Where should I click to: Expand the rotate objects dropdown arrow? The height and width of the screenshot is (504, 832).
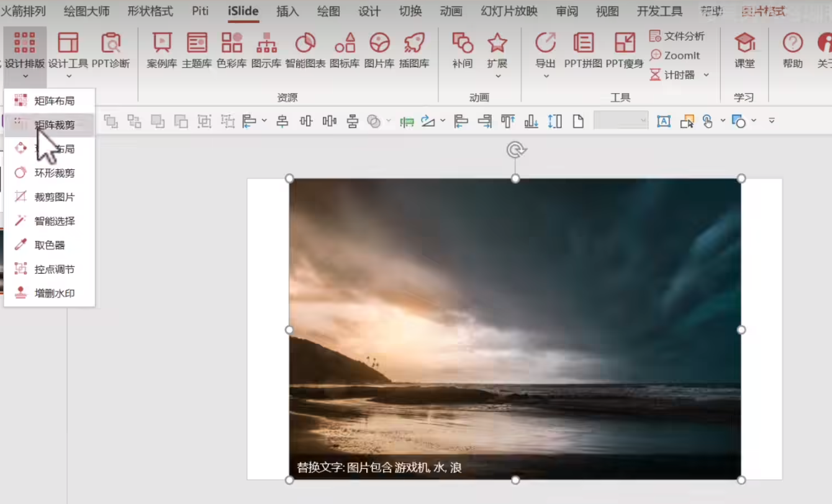(x=443, y=121)
